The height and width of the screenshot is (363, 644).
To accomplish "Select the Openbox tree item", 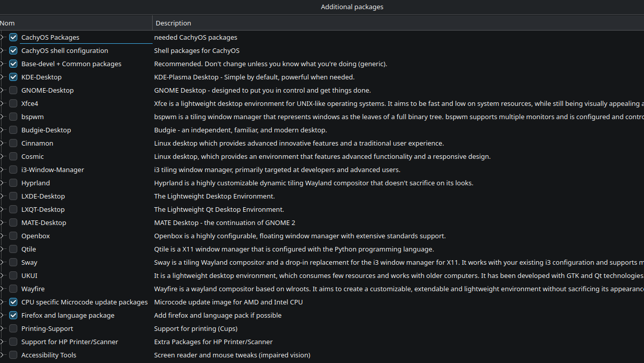I will point(36,236).
